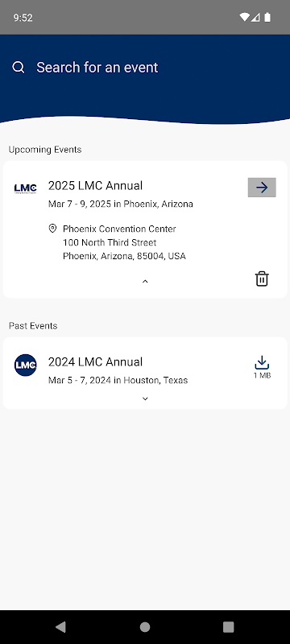Tap the Mar 5 - 7, 2024 Houston line

coord(118,380)
